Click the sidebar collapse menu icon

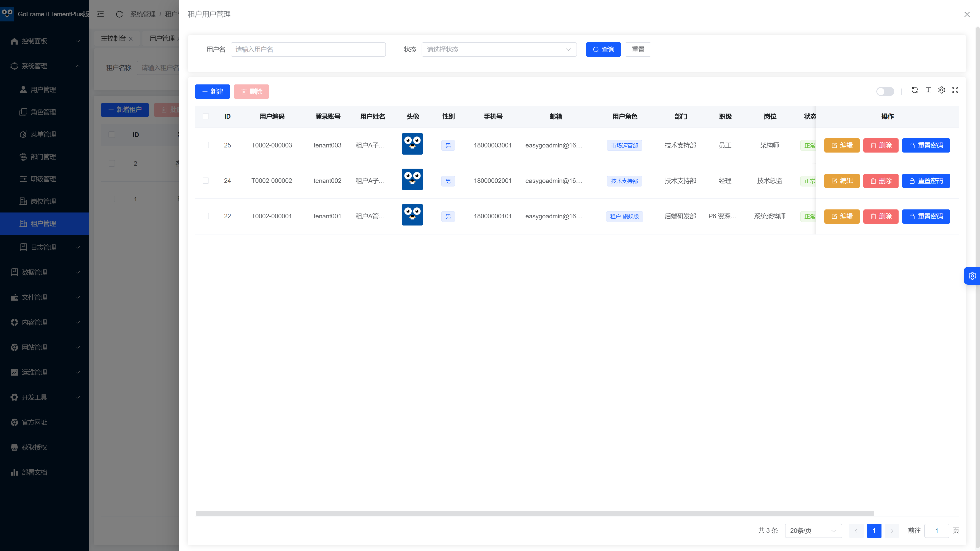[101, 14]
